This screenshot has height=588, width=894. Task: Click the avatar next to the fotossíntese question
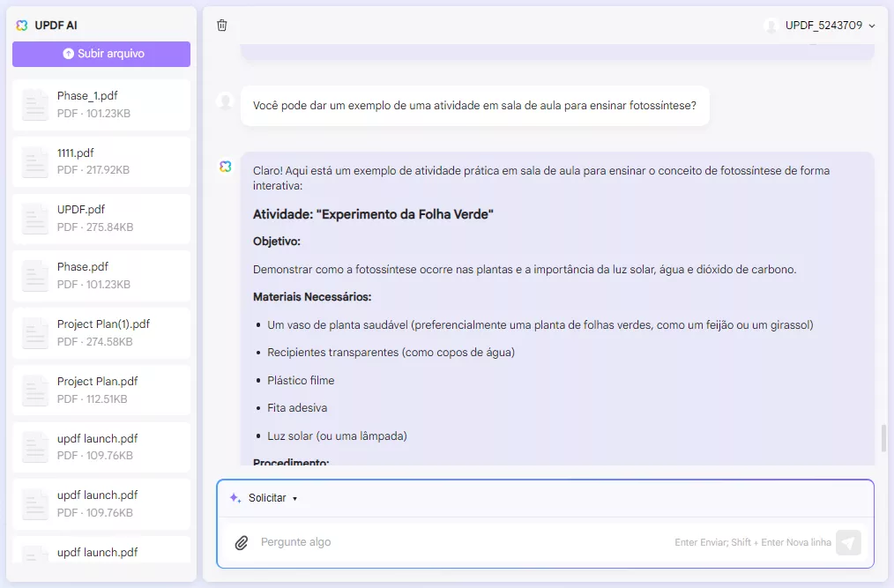[x=226, y=100]
